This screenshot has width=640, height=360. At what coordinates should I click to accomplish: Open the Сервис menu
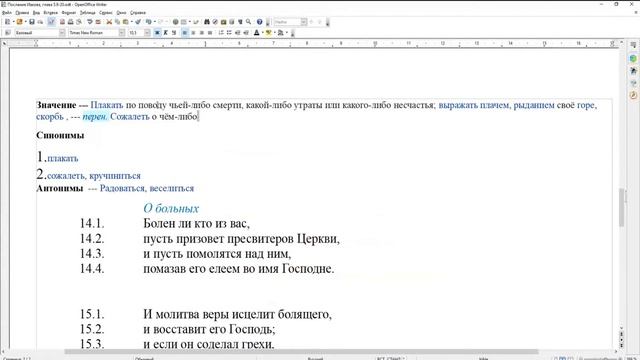click(105, 13)
